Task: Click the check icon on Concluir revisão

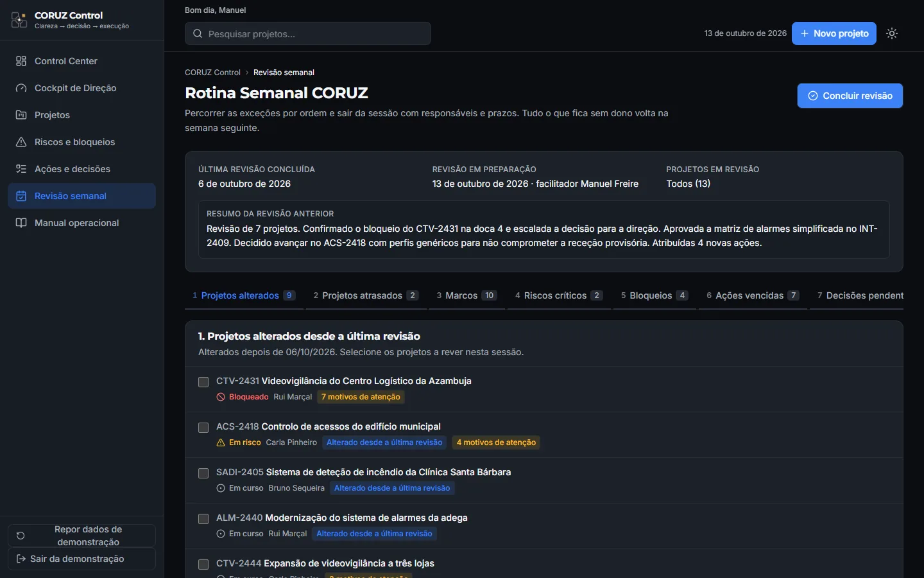Action: 813,96
